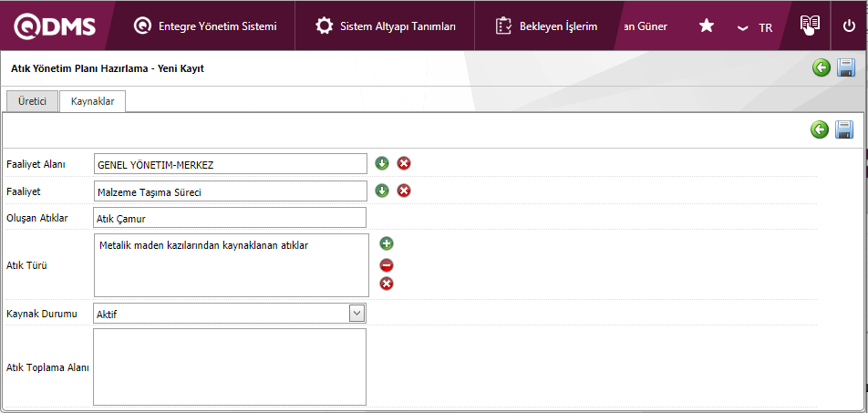Switch to the Kaynaklar tab
Image resolution: width=868 pixels, height=413 pixels.
[92, 102]
